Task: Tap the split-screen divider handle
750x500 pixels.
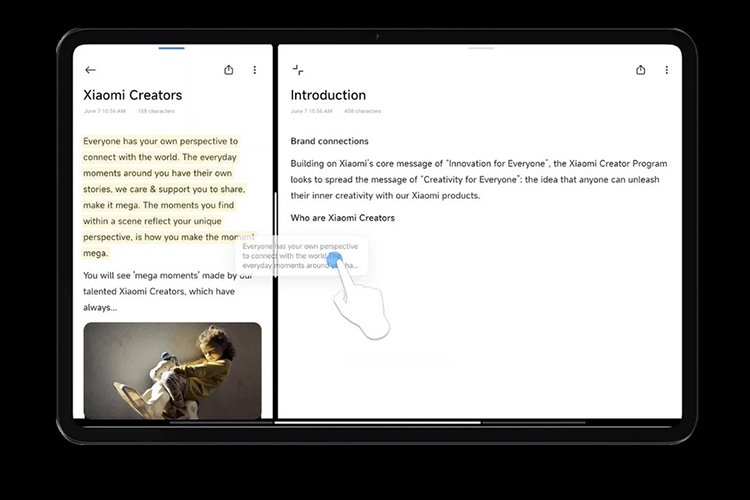Action: coord(276,234)
